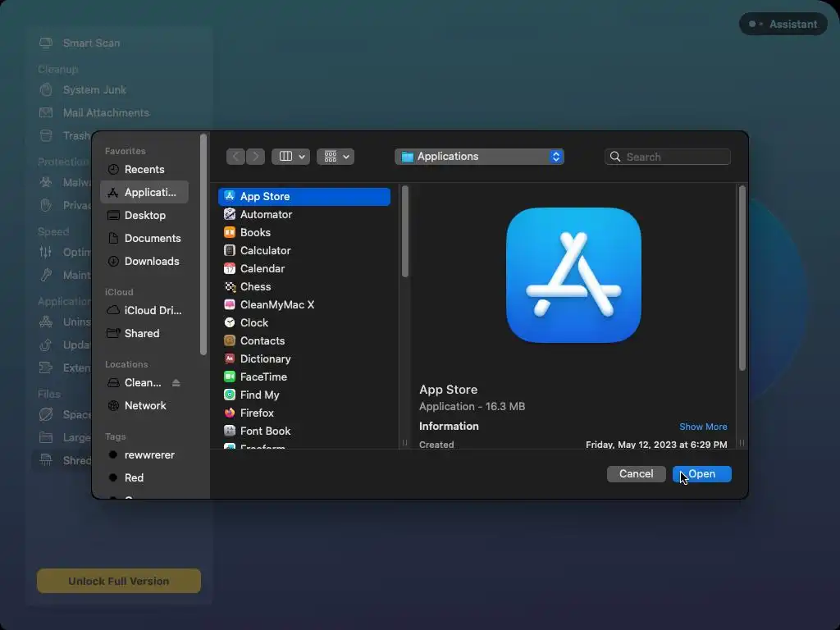This screenshot has height=630, width=840.
Task: Open the item grouping dropdown
Action: 336,157
